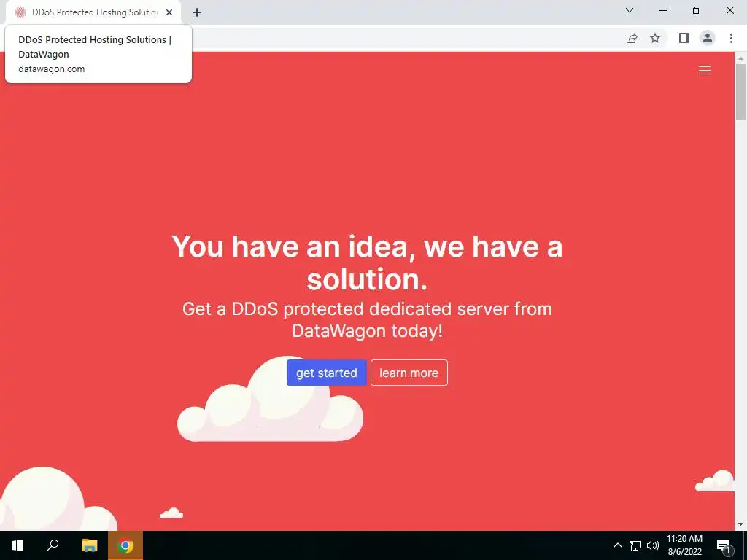
Task: Click the datawagon.com tooltip text
Action: [52, 69]
